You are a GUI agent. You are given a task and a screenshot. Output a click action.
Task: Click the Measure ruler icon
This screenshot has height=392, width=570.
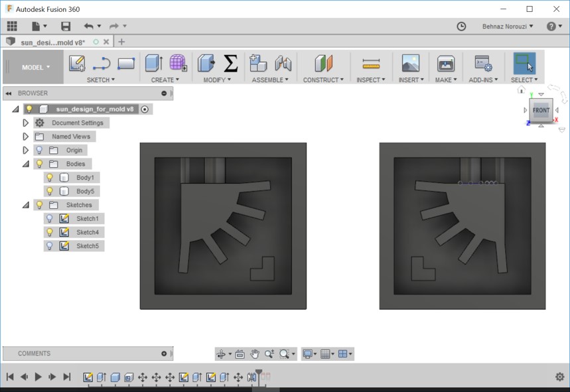pos(371,64)
